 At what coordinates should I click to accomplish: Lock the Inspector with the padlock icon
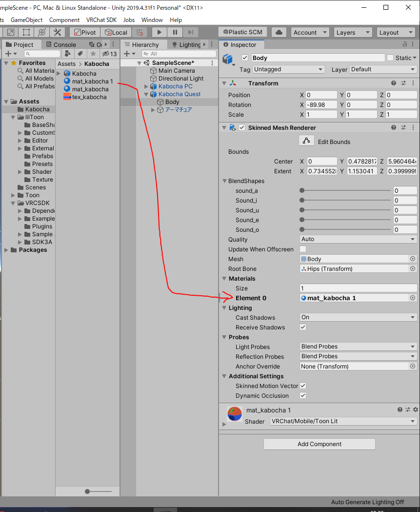pos(405,44)
